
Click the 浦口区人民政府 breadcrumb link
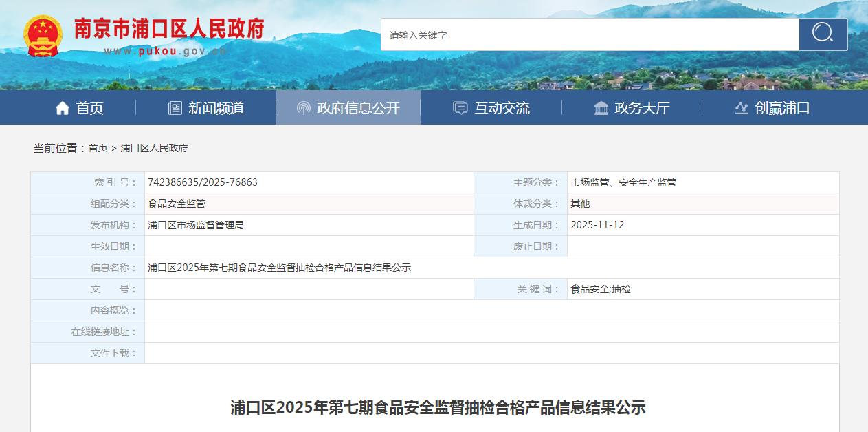pyautogui.click(x=154, y=148)
